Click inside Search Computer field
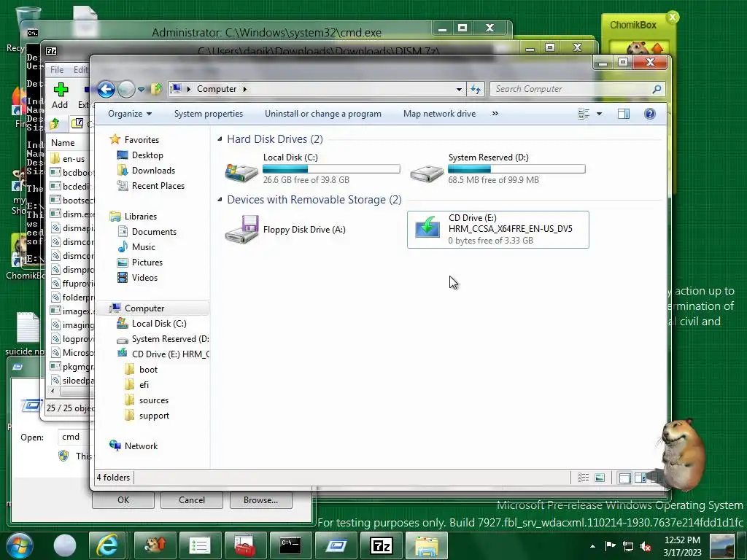This screenshot has width=747, height=560. tap(572, 89)
